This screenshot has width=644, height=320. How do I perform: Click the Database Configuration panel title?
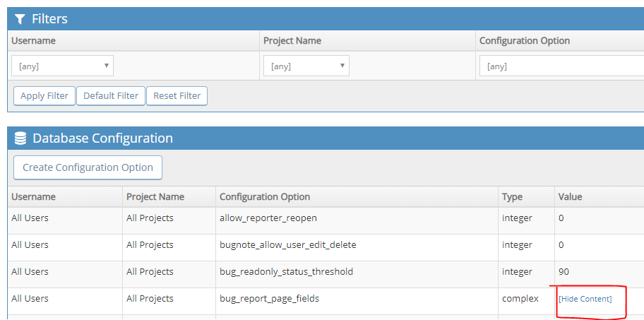tap(102, 138)
